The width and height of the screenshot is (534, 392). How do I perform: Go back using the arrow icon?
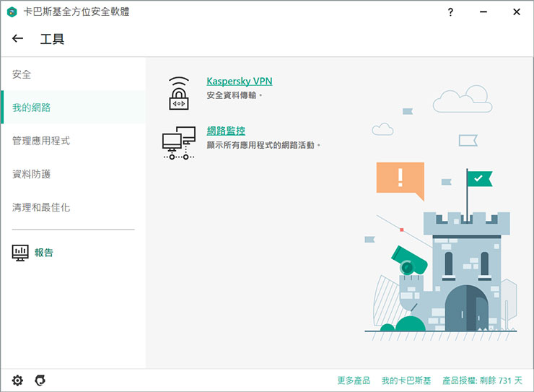pos(18,38)
